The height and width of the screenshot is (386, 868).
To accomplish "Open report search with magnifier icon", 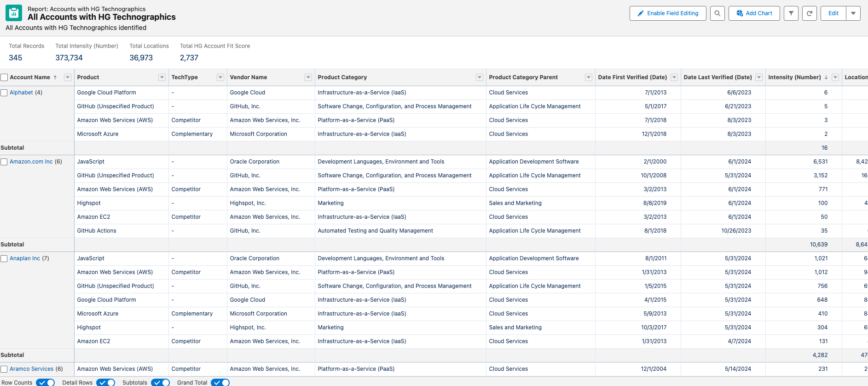I will pyautogui.click(x=717, y=13).
